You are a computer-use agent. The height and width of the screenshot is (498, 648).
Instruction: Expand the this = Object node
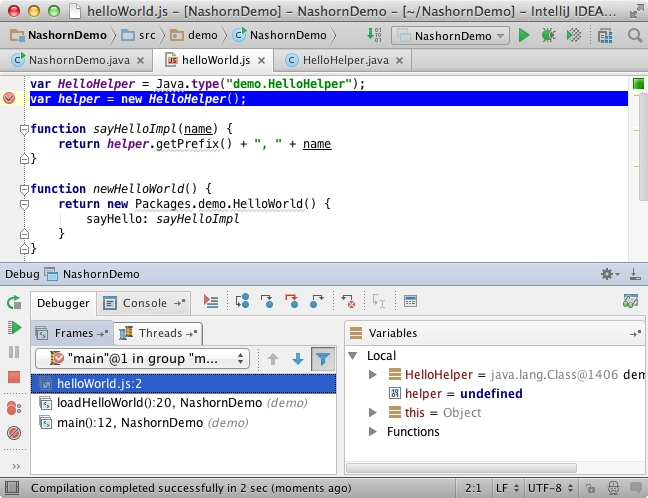point(372,412)
